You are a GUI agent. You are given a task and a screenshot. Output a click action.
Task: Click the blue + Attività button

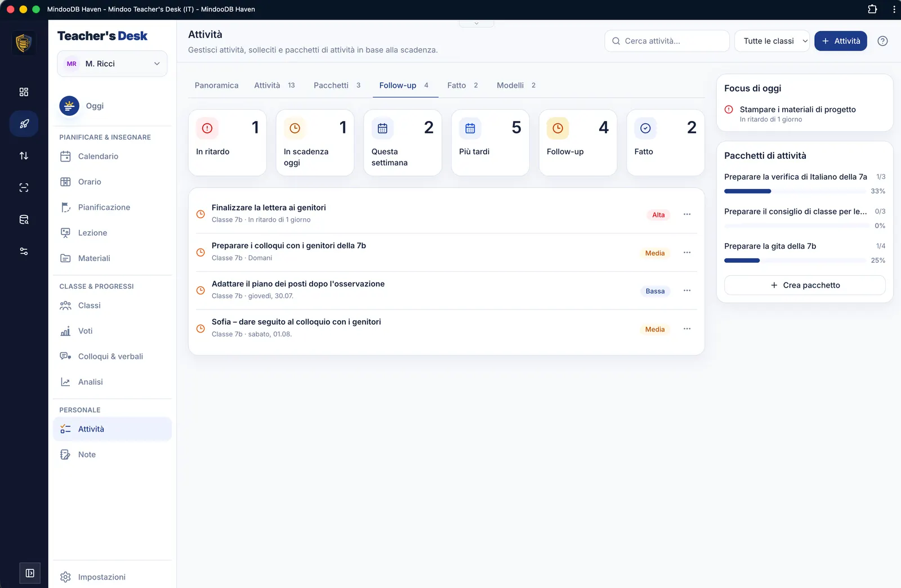[841, 41]
